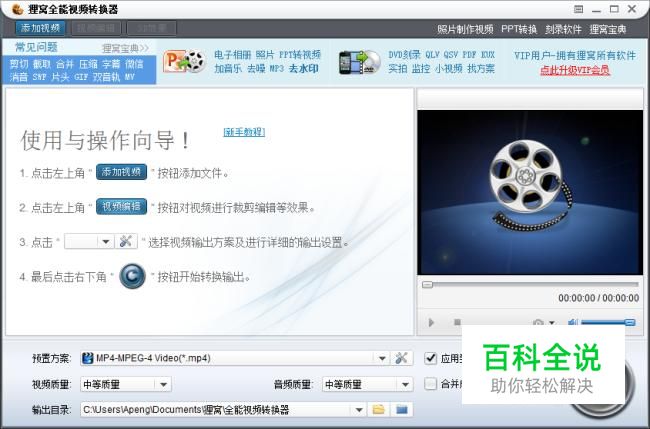The image size is (650, 429).
Task: Expand the 视频质量 dropdown
Action: [163, 385]
